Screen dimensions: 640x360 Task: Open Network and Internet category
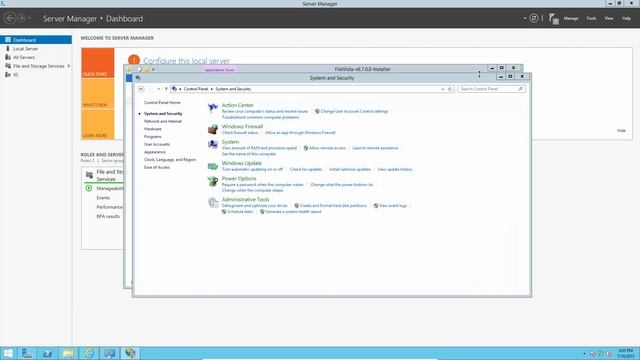point(162,121)
